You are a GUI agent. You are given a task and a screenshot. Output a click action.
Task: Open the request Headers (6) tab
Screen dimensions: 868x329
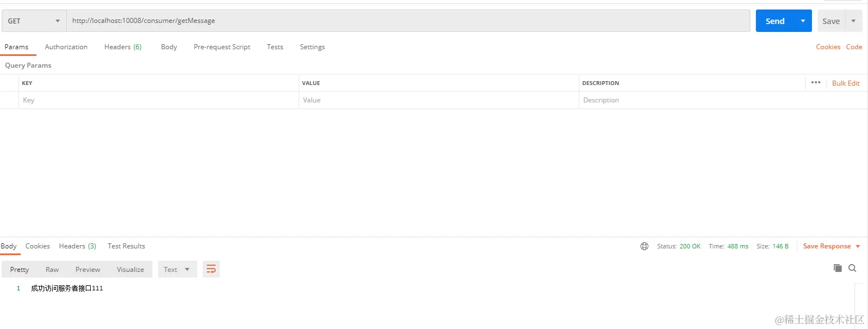point(123,47)
